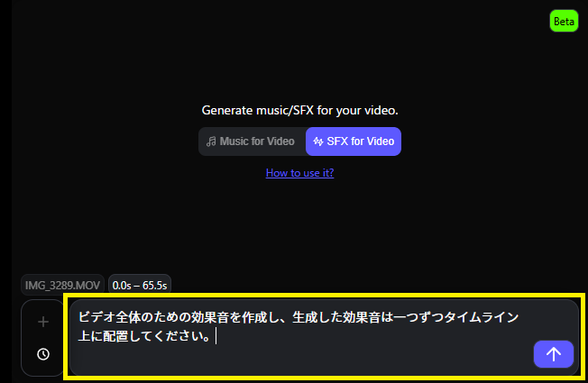Image resolution: width=588 pixels, height=383 pixels.
Task: Open the "How to use it?" link
Action: (x=299, y=172)
